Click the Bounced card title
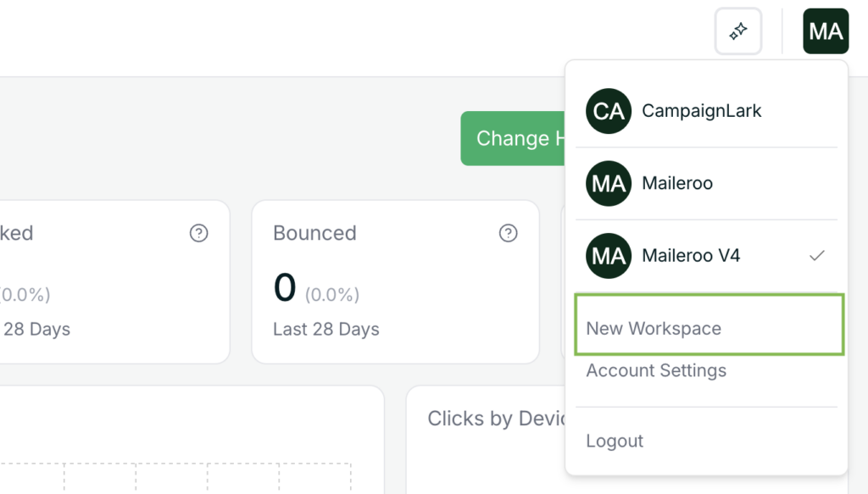This screenshot has height=494, width=868. pos(314,233)
